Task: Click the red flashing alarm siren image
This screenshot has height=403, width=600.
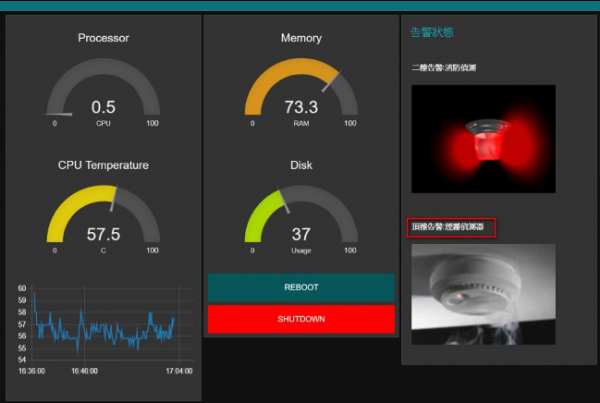Action: (x=483, y=138)
